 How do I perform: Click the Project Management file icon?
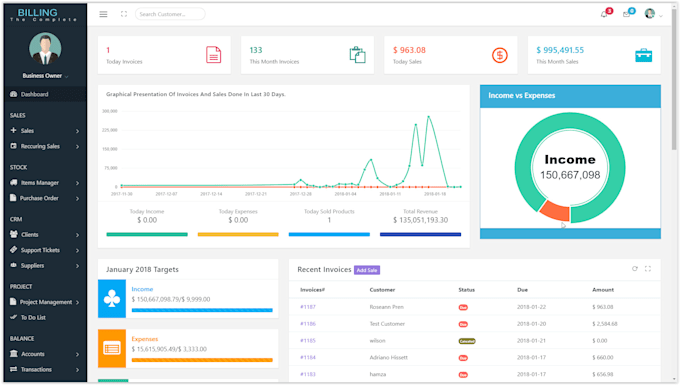pyautogui.click(x=13, y=301)
